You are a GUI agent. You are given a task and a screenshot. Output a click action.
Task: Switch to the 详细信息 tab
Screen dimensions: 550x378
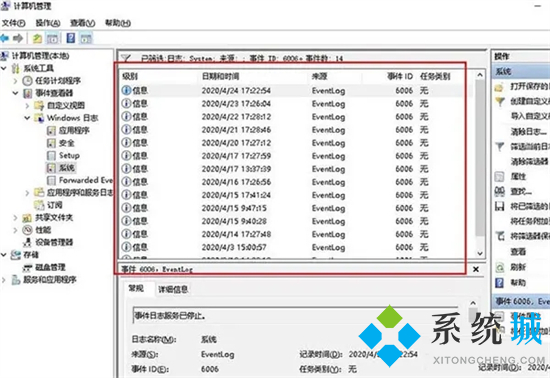pos(173,289)
